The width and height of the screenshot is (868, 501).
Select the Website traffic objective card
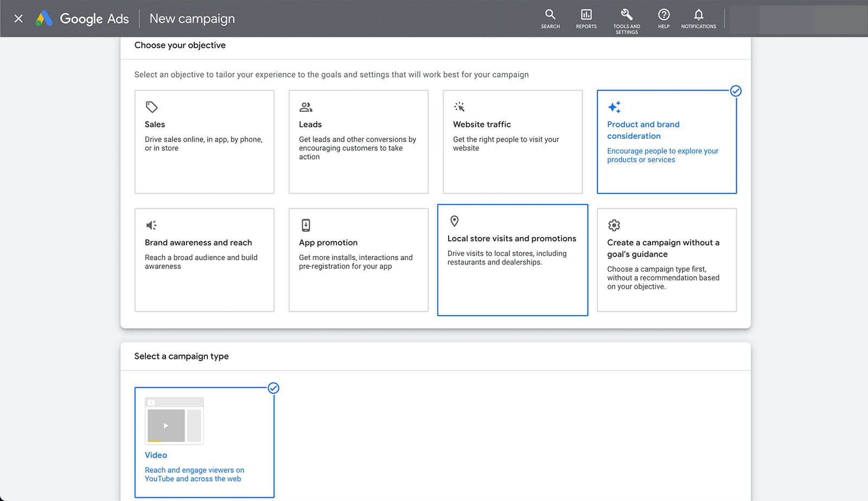click(513, 142)
